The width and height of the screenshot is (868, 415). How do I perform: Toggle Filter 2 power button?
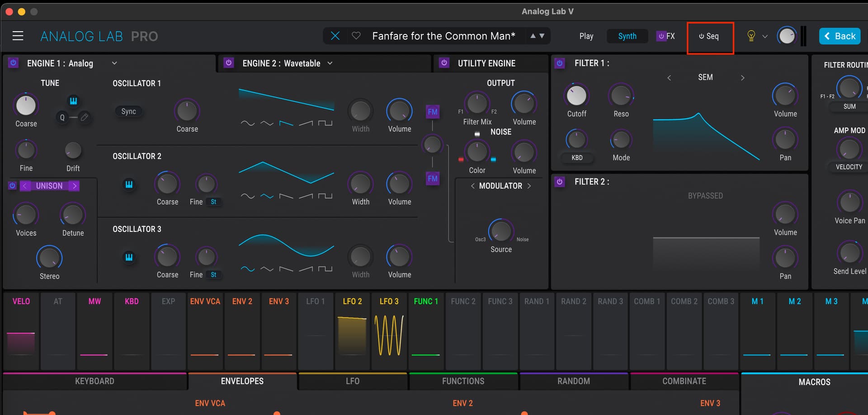(560, 182)
